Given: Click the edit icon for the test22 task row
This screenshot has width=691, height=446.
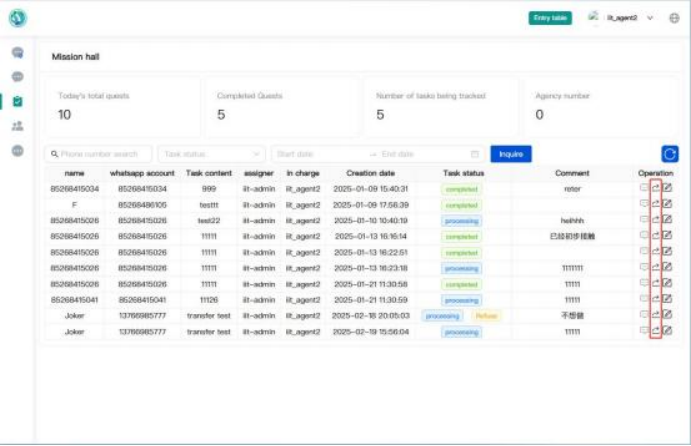Looking at the screenshot, I should click(x=667, y=220).
